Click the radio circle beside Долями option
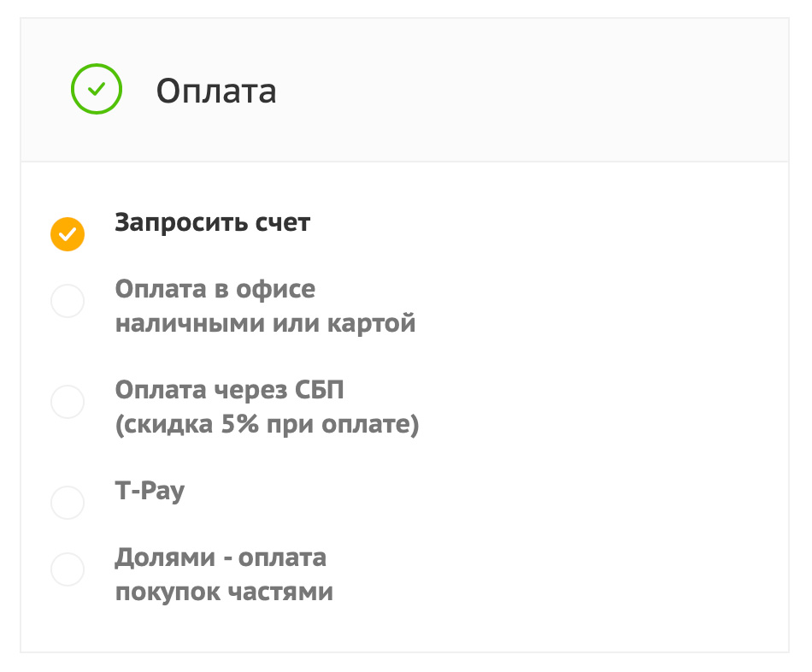The image size is (812, 672). 68,569
